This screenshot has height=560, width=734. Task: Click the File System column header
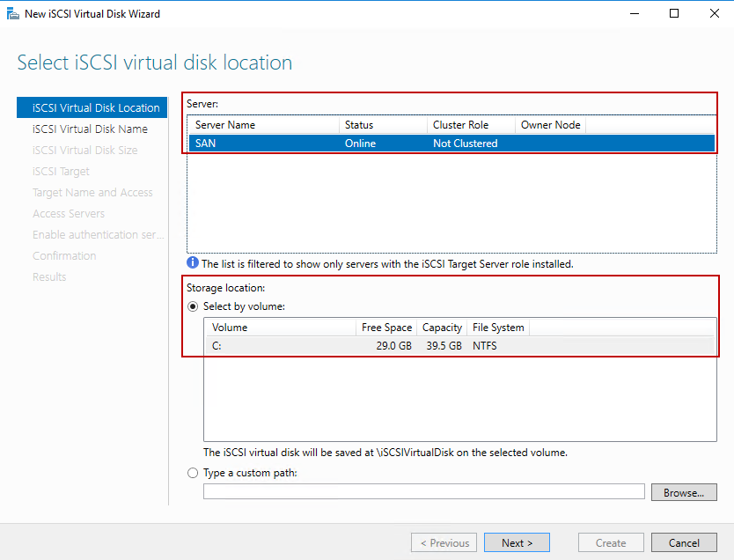pos(497,327)
